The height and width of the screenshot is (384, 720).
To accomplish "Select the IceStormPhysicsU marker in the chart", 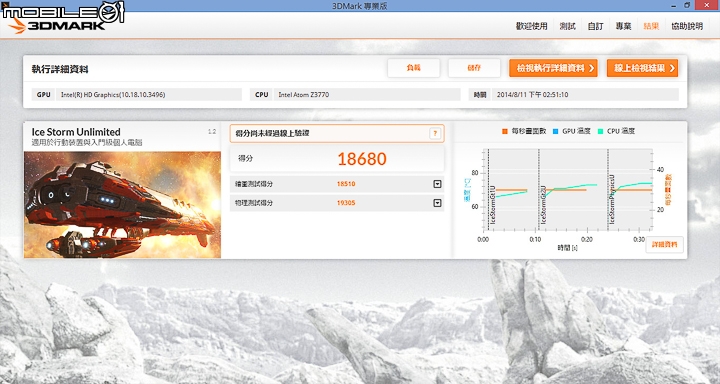I will point(612,199).
